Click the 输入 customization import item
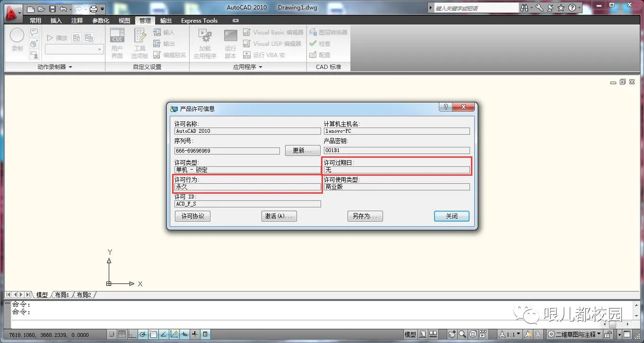The width and height of the screenshot is (644, 343). [164, 32]
